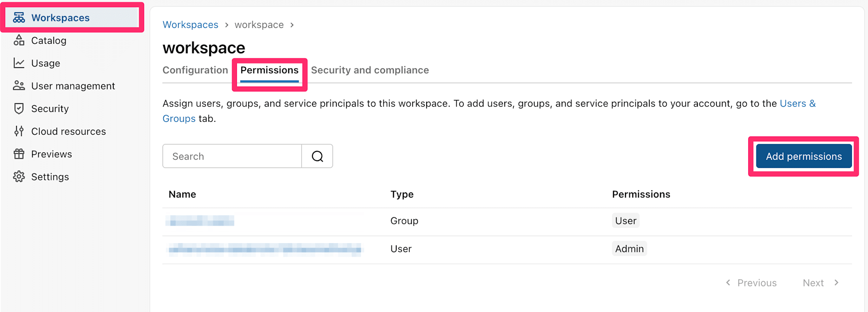868x312 pixels.
Task: Click the User type cell
Action: pos(401,249)
